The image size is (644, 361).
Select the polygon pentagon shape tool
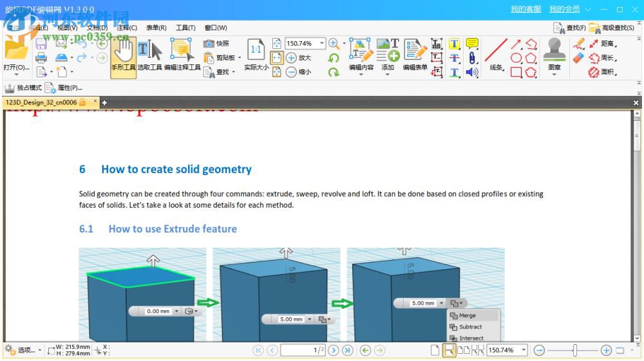(531, 59)
